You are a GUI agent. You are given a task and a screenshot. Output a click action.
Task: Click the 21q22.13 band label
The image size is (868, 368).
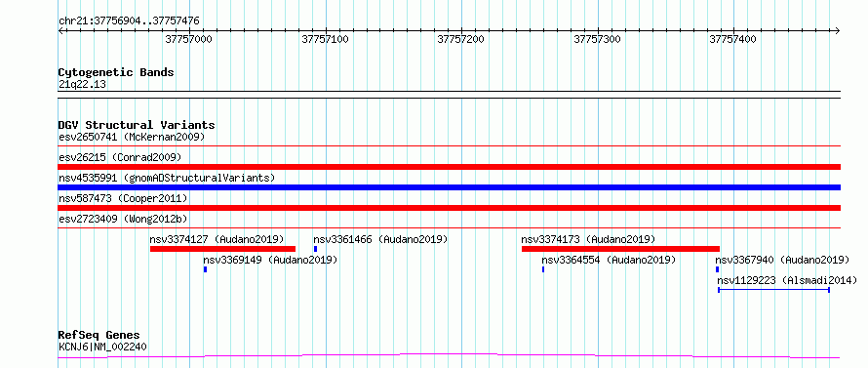(x=83, y=85)
